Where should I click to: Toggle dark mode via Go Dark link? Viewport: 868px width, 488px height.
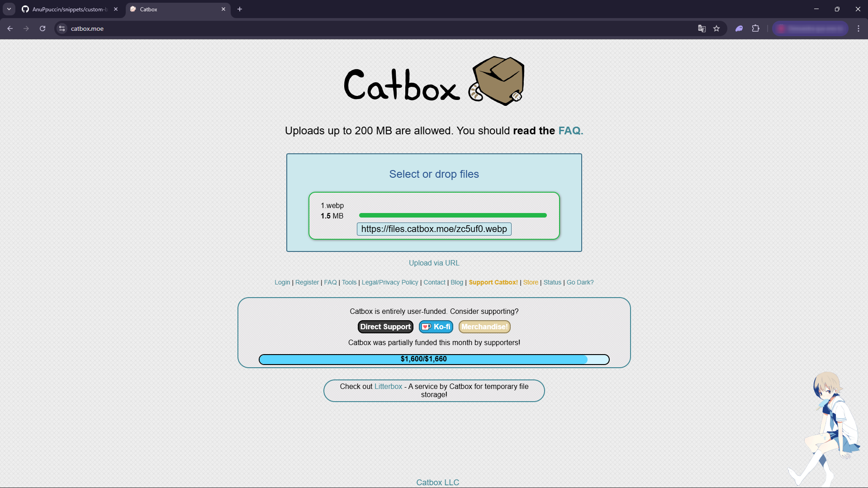(x=580, y=282)
